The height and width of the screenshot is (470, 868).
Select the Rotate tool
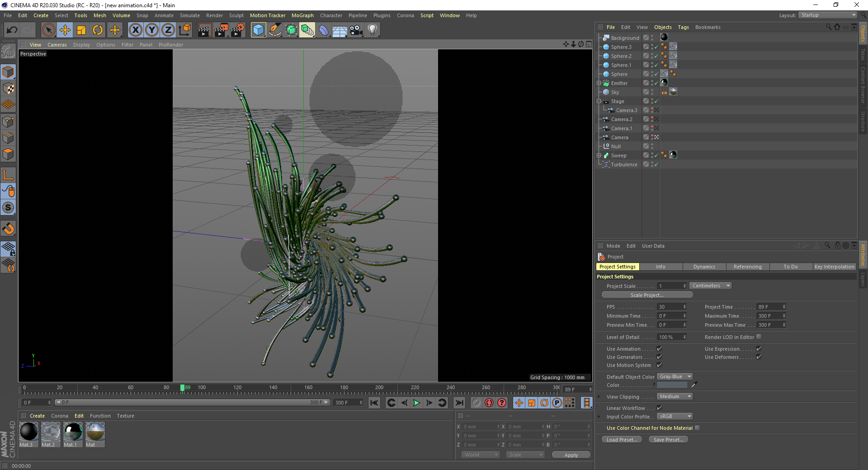pyautogui.click(x=98, y=30)
